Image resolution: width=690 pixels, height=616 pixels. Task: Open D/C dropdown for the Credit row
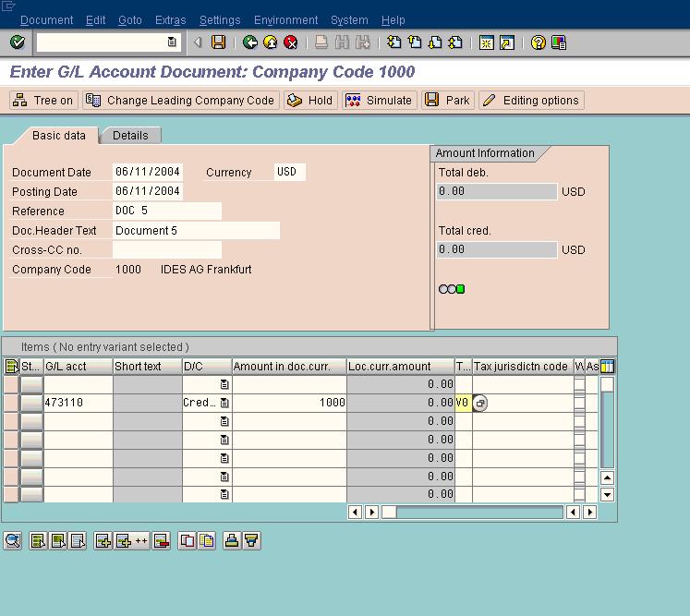pos(224,404)
